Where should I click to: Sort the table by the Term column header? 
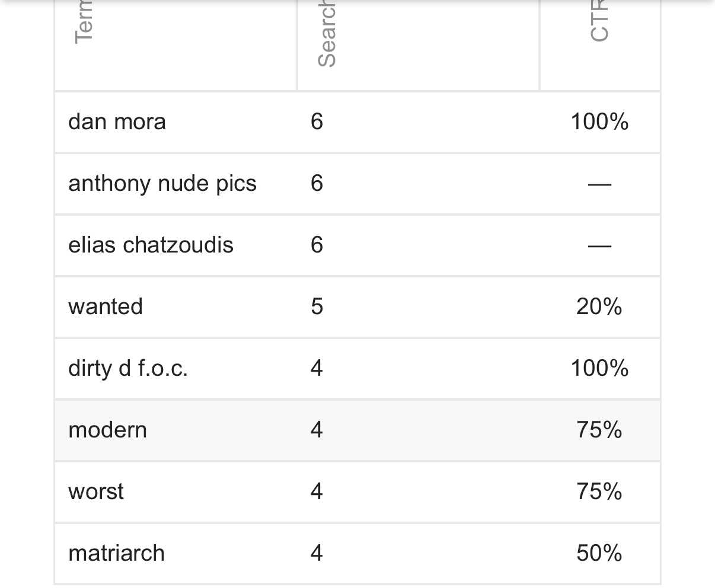(84, 24)
